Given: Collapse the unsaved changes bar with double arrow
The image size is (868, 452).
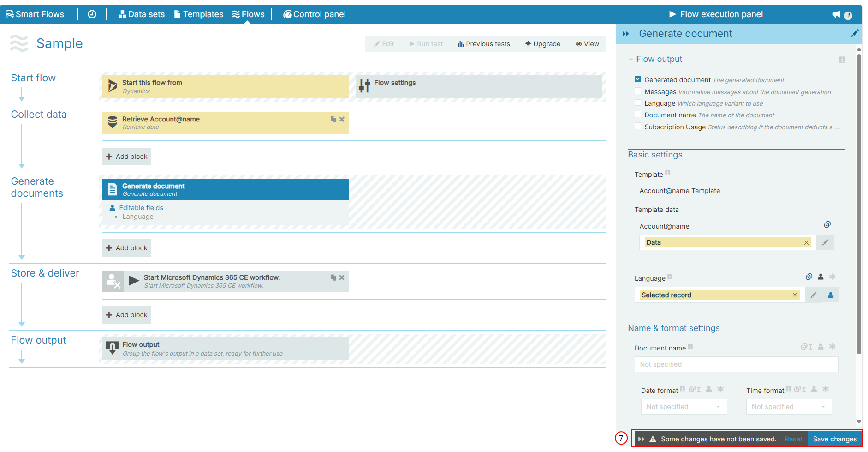Looking at the screenshot, I should (641, 439).
